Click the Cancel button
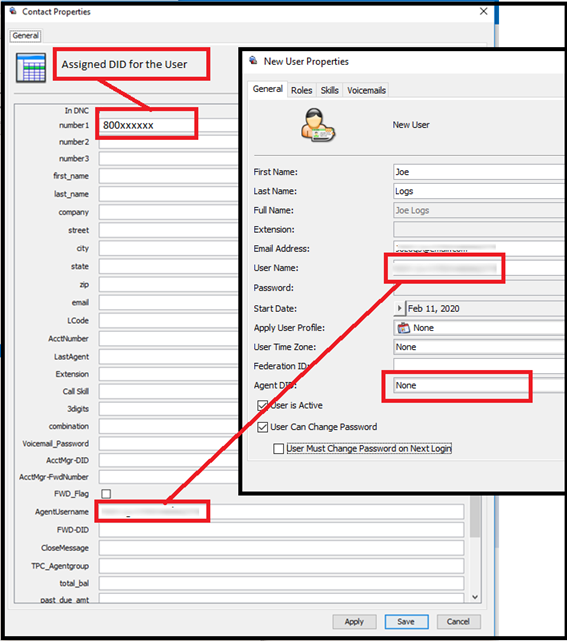Image resolution: width=567 pixels, height=641 pixels. (458, 621)
